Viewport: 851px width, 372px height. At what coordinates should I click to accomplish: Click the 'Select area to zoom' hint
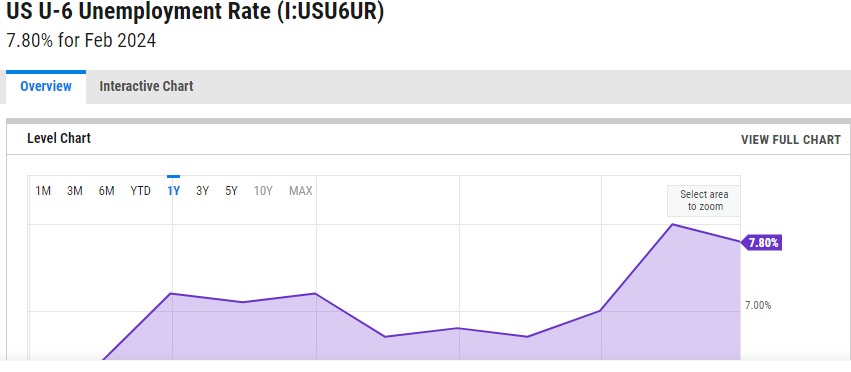(x=704, y=200)
